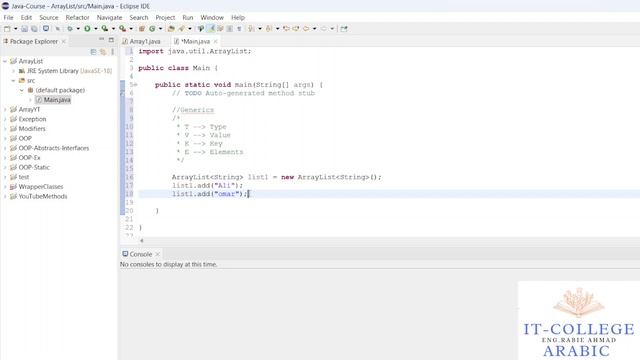The image size is (640, 360).
Task: Navigate Back to previous location icon
Action: click(x=306, y=29)
